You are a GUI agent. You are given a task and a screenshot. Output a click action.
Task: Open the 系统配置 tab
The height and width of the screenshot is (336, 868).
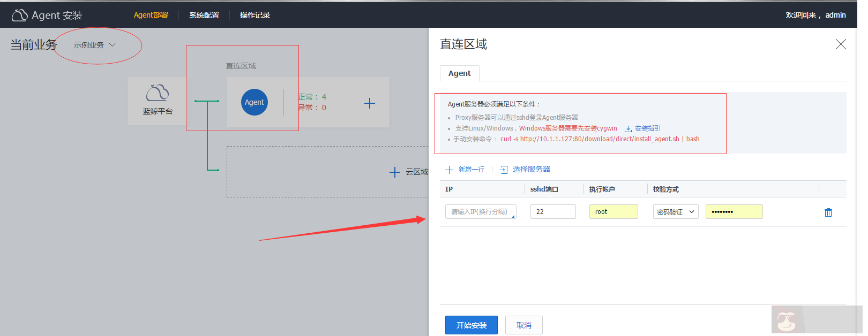[x=204, y=15]
